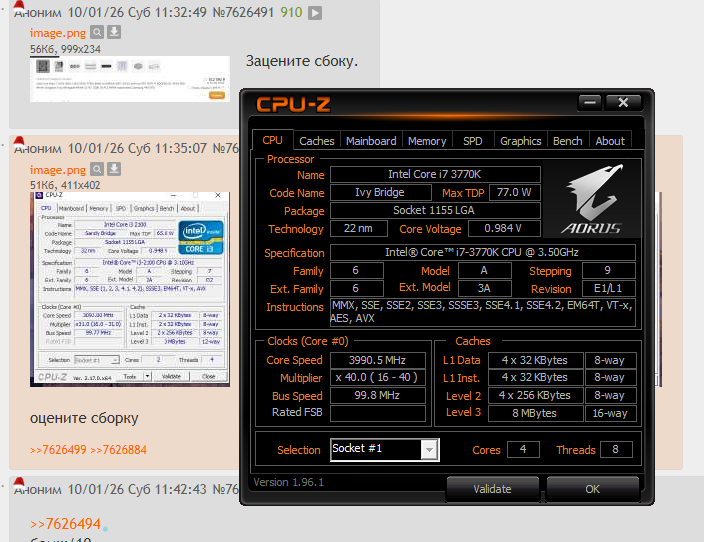
Task: Click the empty Rated FSB field
Action: (x=378, y=413)
